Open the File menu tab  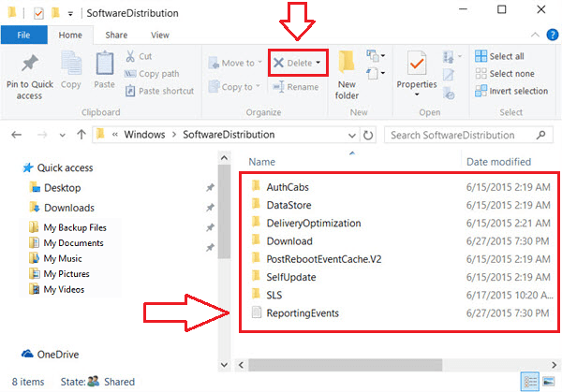click(x=23, y=35)
